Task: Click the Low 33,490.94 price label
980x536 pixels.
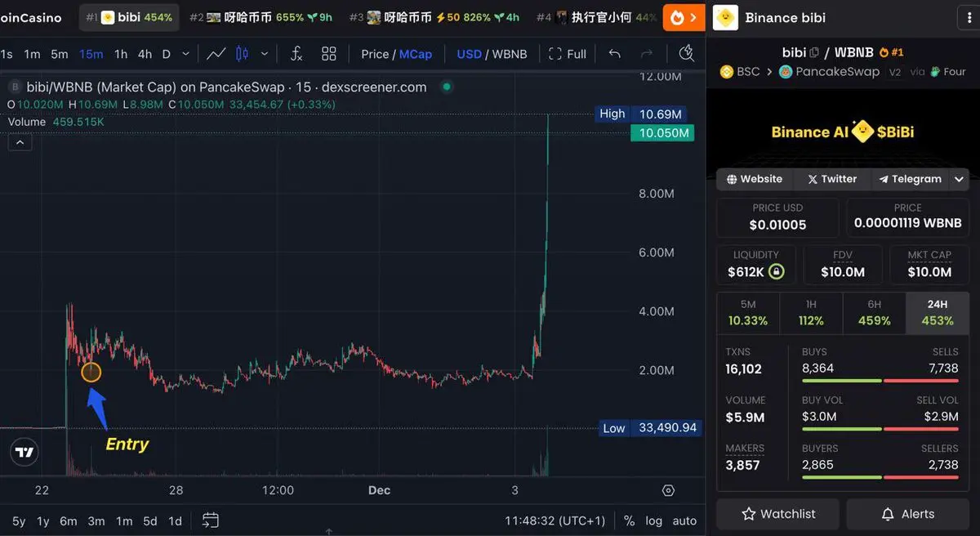Action: click(650, 428)
